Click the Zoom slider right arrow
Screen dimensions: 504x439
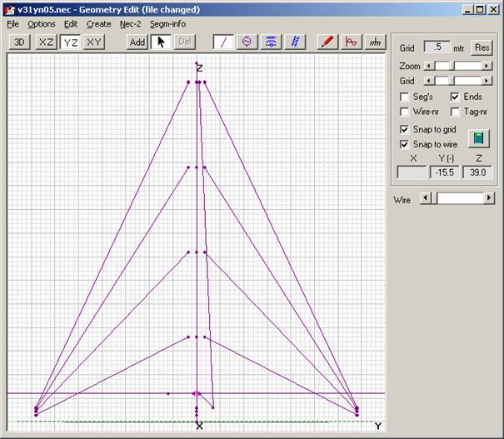tap(487, 66)
